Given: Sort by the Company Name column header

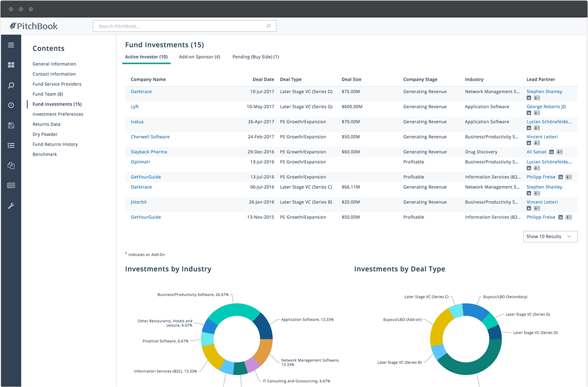Looking at the screenshot, I should coord(148,79).
